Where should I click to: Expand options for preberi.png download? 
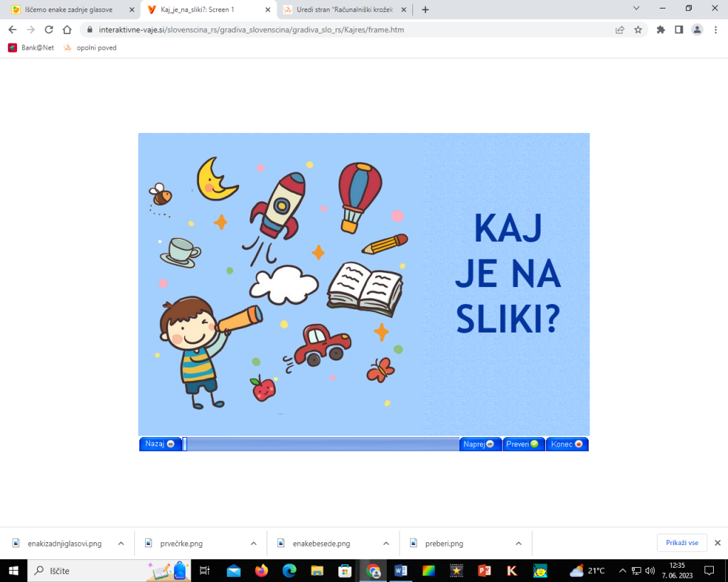(x=519, y=544)
